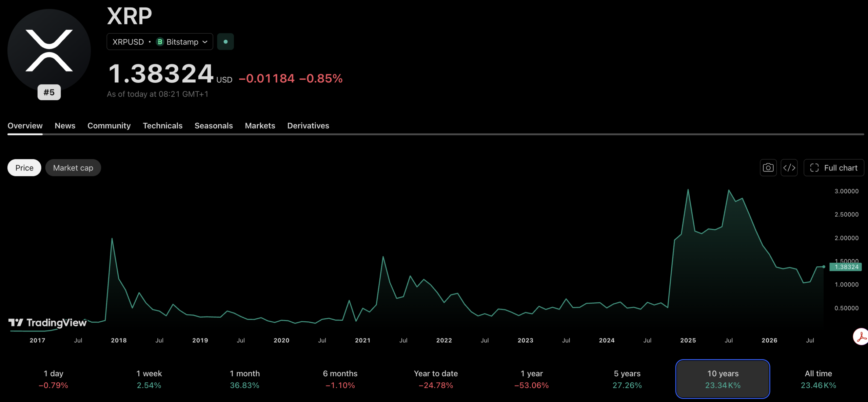Click the green market status dot
Image resolution: width=868 pixels, height=402 pixels.
(225, 42)
